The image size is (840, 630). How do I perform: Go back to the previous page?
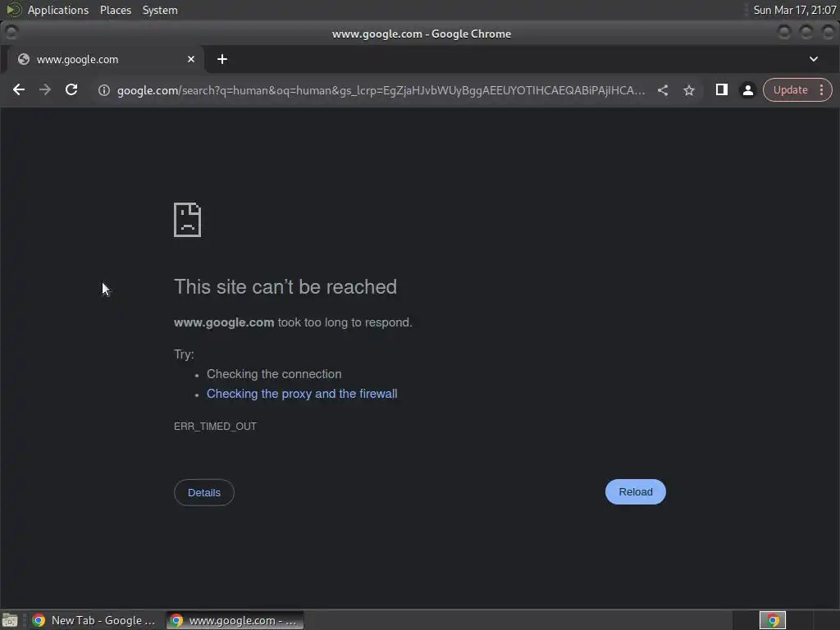[19, 90]
